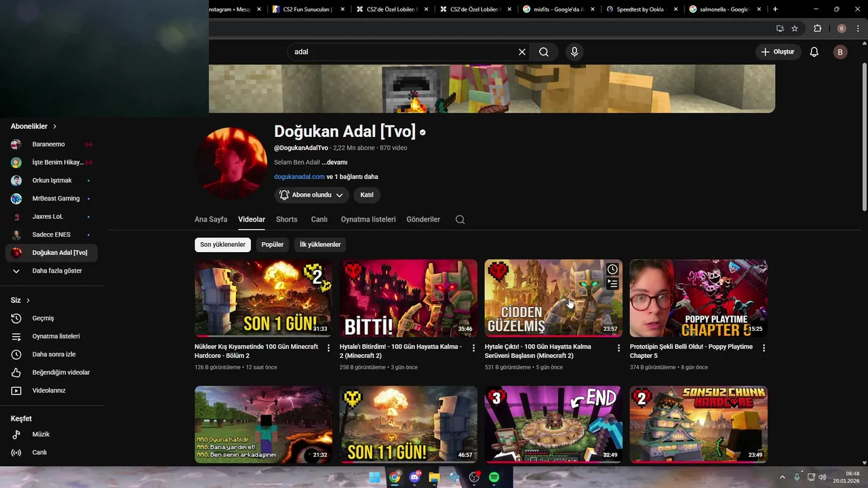Open Orkun Işıtmak subscription channel

52,180
